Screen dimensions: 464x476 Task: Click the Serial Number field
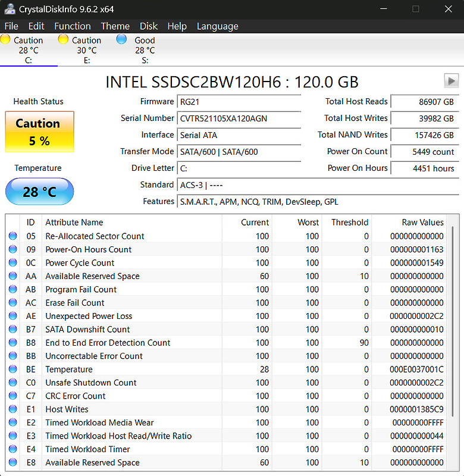coord(239,118)
